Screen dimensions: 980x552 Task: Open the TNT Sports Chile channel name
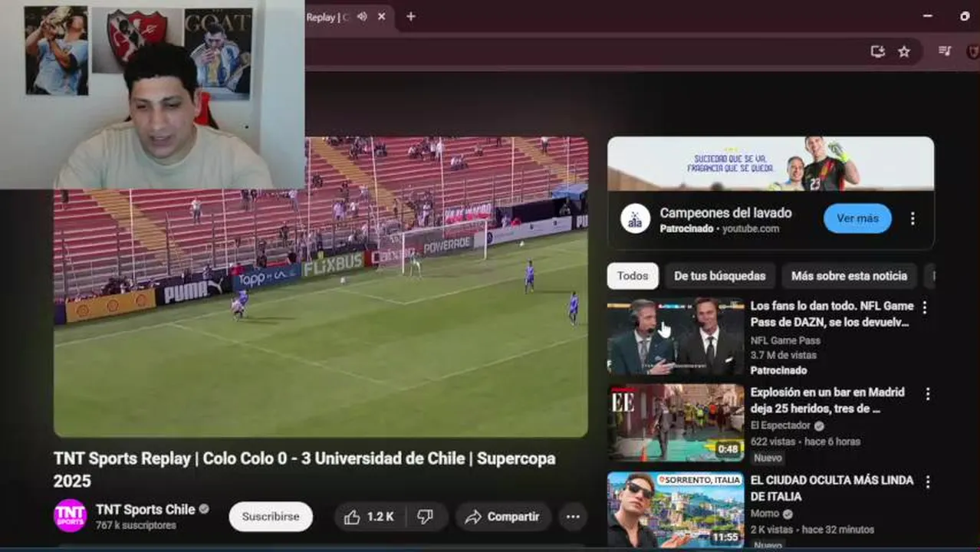pos(146,509)
